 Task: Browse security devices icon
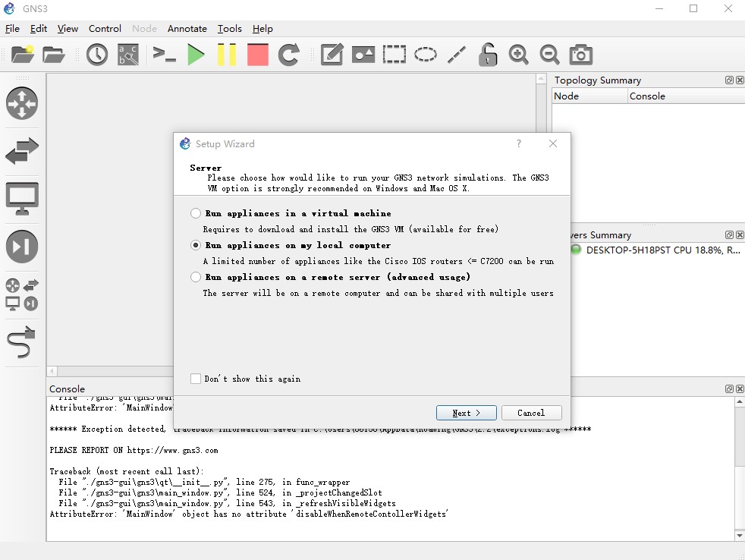pos(22,247)
